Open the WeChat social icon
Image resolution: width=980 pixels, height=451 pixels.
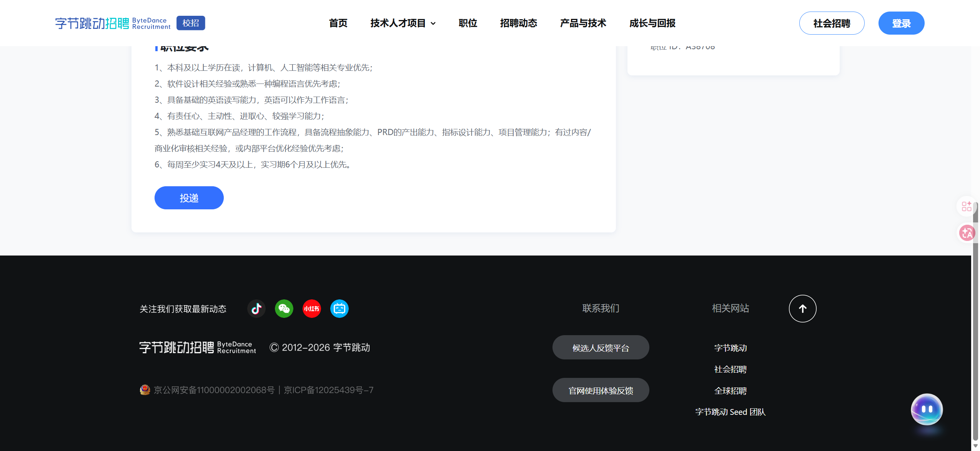tap(284, 309)
